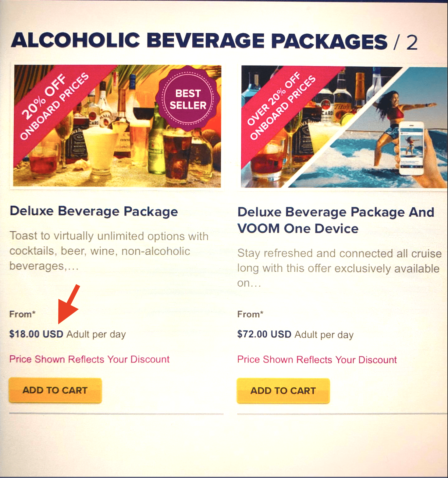Viewport: 448px width, 478px height.
Task: Add Deluxe Beverage and VOOM package to cart
Action: click(283, 391)
